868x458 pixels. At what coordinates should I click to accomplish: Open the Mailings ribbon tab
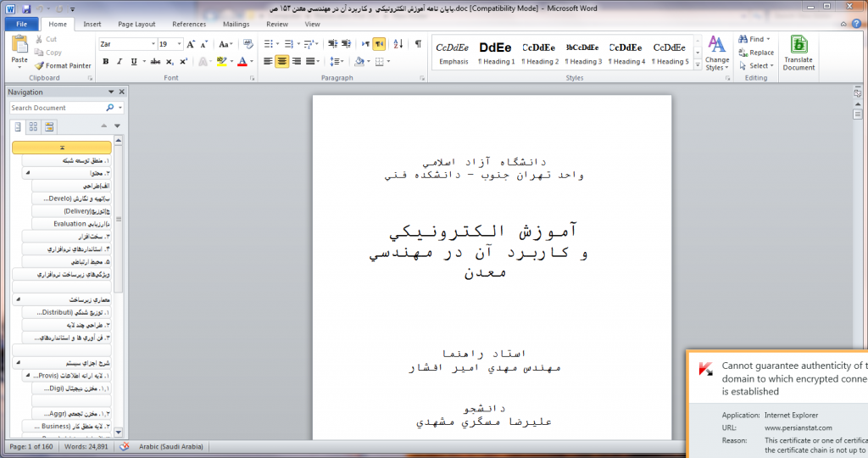point(236,25)
